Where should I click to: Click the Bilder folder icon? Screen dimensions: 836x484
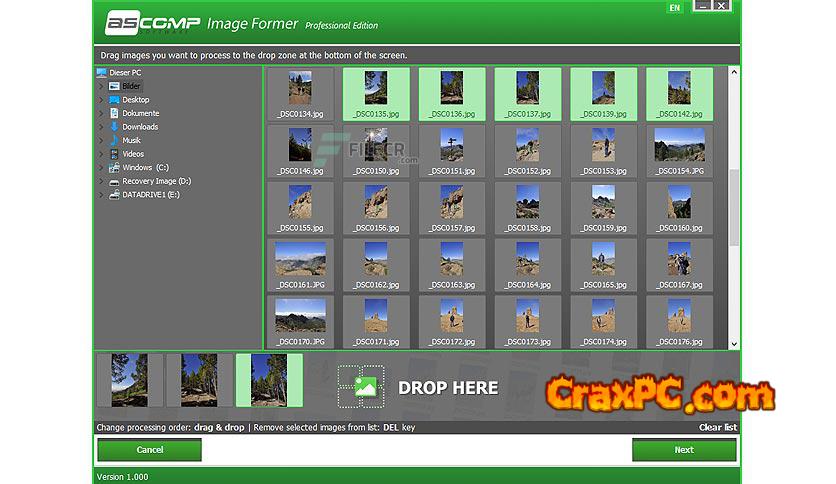(x=114, y=86)
